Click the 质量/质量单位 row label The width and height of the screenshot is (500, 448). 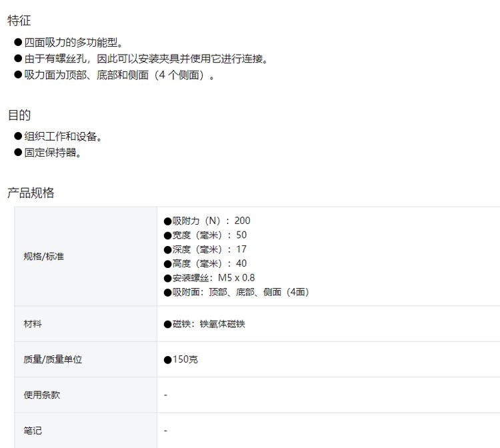[53, 359]
